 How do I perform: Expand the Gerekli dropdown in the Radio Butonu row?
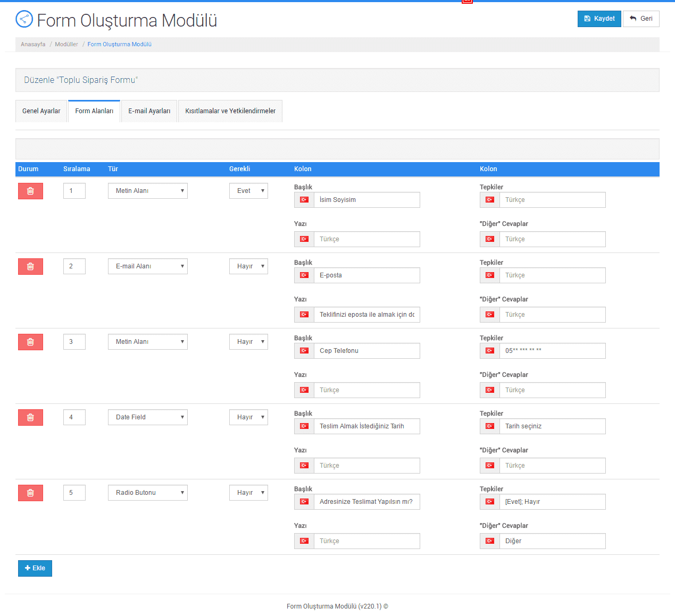(248, 493)
